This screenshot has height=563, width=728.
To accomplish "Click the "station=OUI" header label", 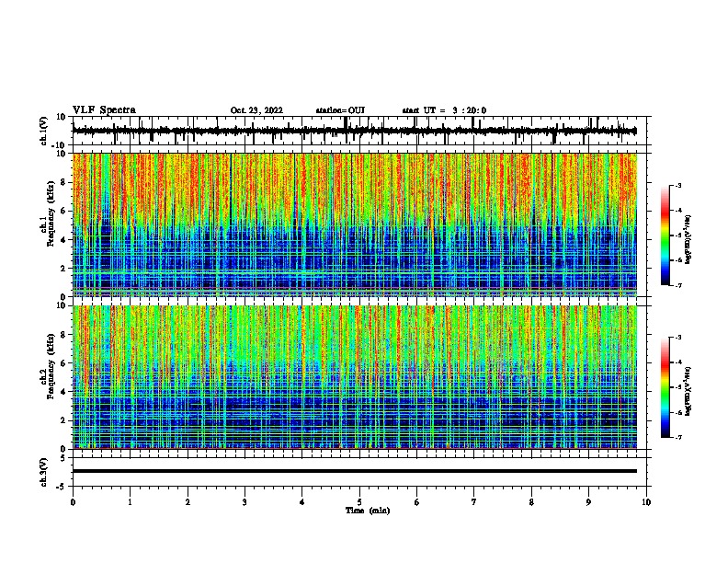I will click(340, 110).
